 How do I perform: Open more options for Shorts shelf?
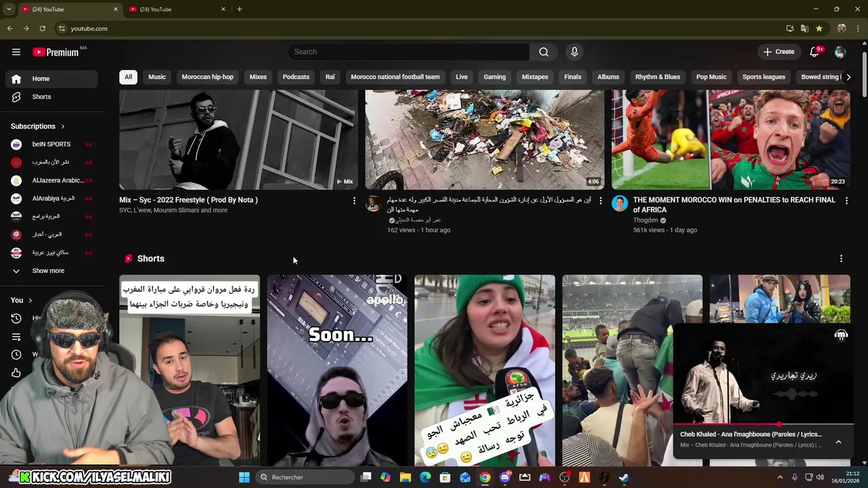coord(841,259)
